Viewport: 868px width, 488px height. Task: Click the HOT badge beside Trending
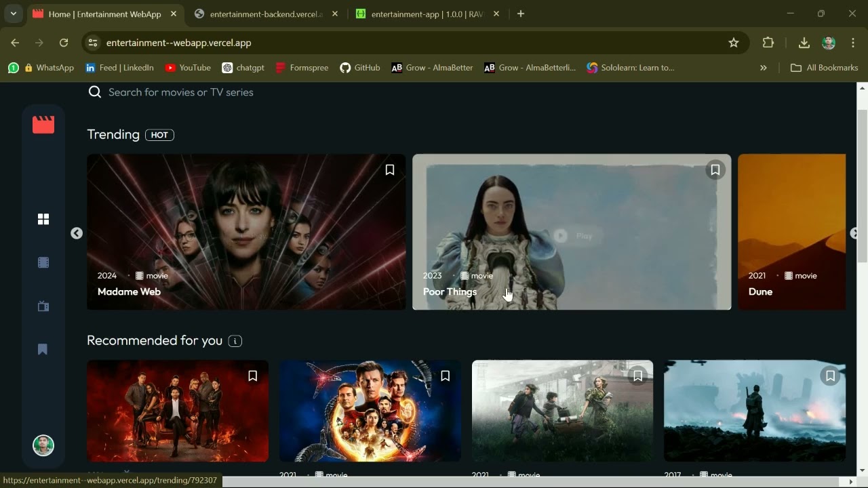(159, 135)
